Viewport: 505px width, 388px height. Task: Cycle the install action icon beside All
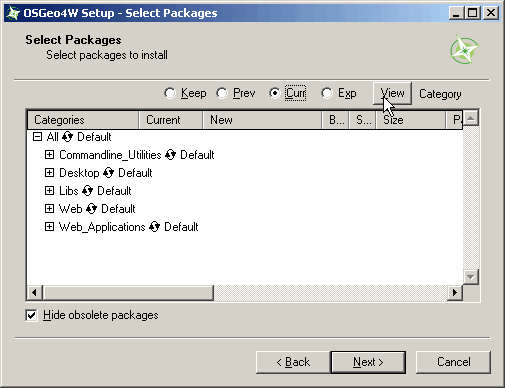pos(67,137)
